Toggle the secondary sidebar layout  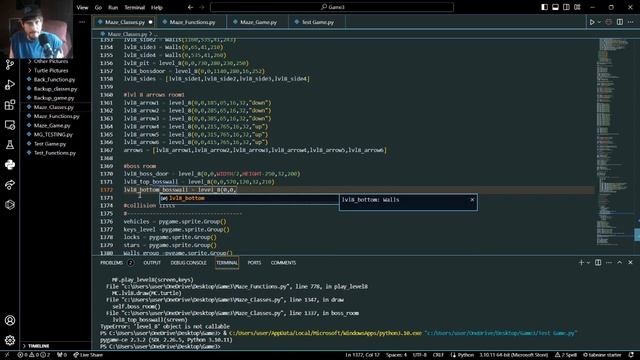[566, 7]
